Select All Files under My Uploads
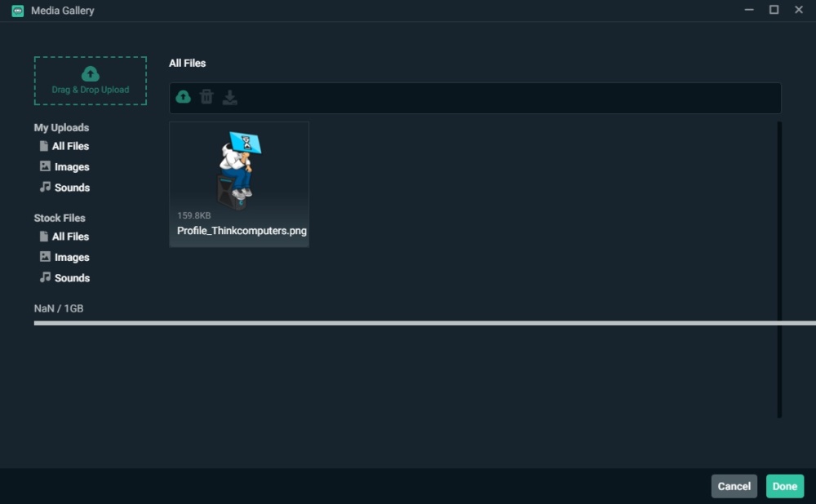This screenshot has width=816, height=504. [x=64, y=146]
